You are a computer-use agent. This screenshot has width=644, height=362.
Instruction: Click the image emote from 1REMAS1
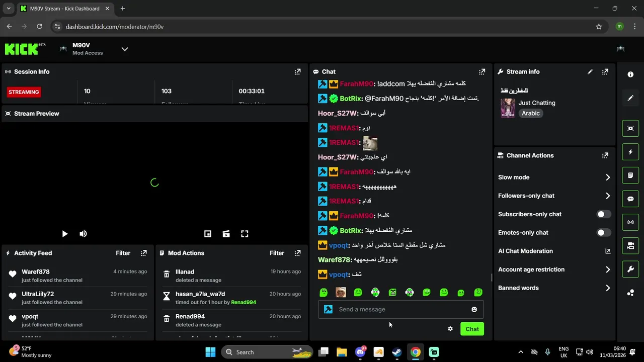[x=370, y=143]
